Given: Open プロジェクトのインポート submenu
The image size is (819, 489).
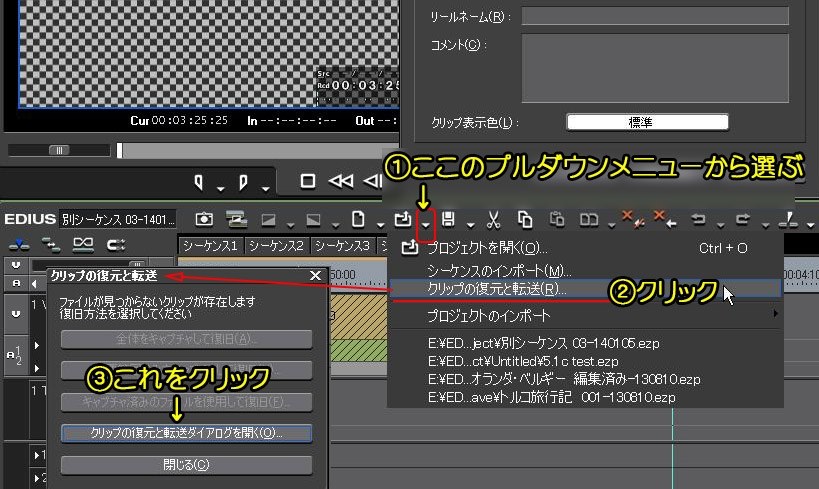Looking at the screenshot, I should tap(585, 316).
